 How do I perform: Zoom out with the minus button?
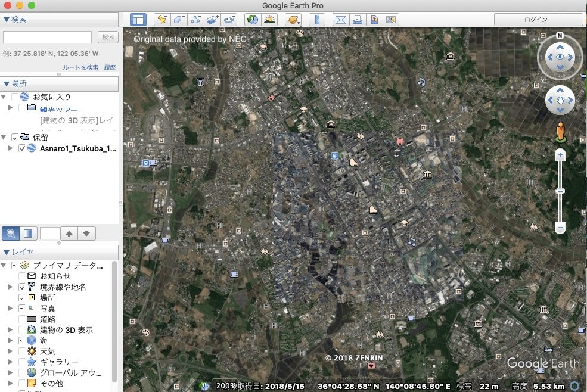coord(560,227)
